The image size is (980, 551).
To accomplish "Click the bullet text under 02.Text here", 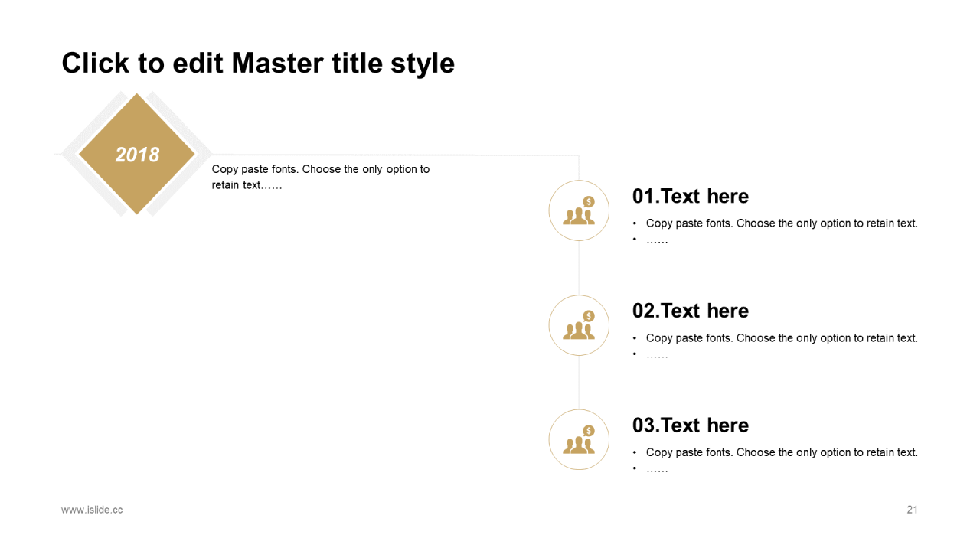I will (x=782, y=337).
